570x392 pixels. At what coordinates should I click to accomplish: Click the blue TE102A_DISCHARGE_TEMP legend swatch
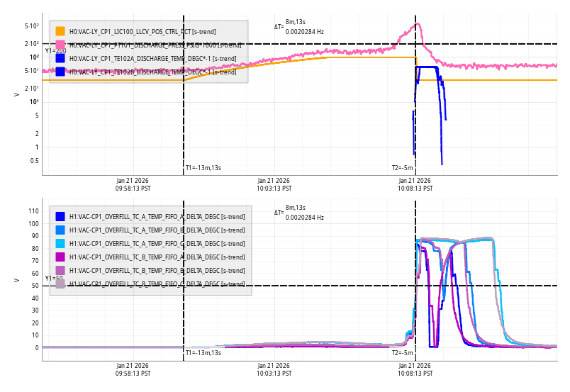click(x=60, y=58)
